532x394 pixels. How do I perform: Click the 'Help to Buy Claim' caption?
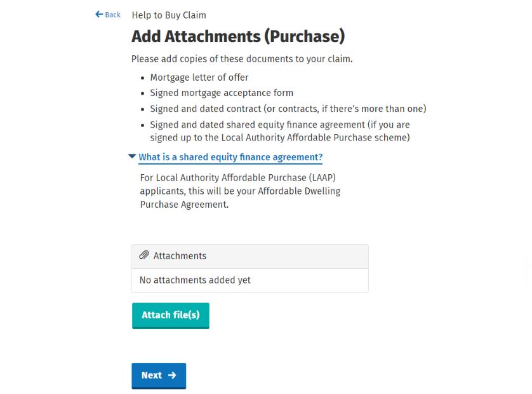pyautogui.click(x=169, y=15)
